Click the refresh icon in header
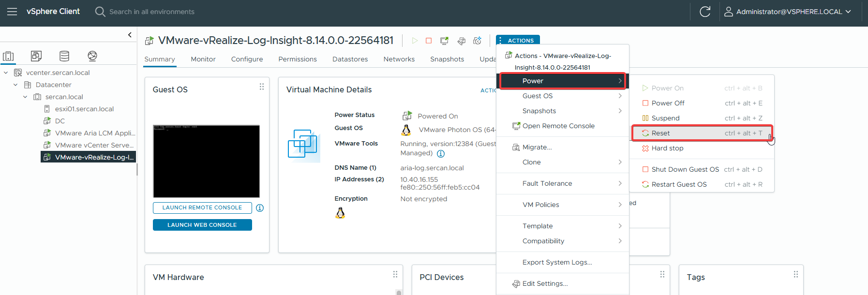 705,12
